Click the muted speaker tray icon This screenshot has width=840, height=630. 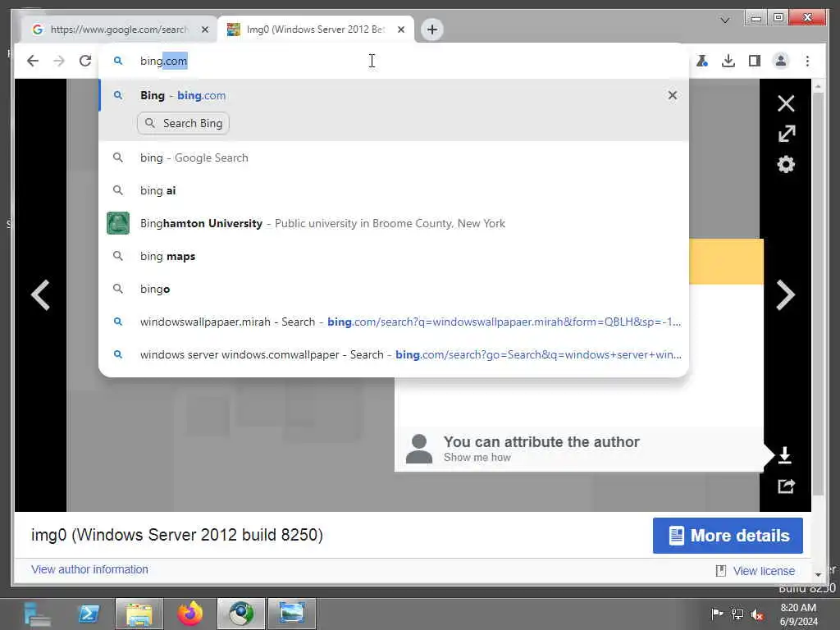pos(757,614)
